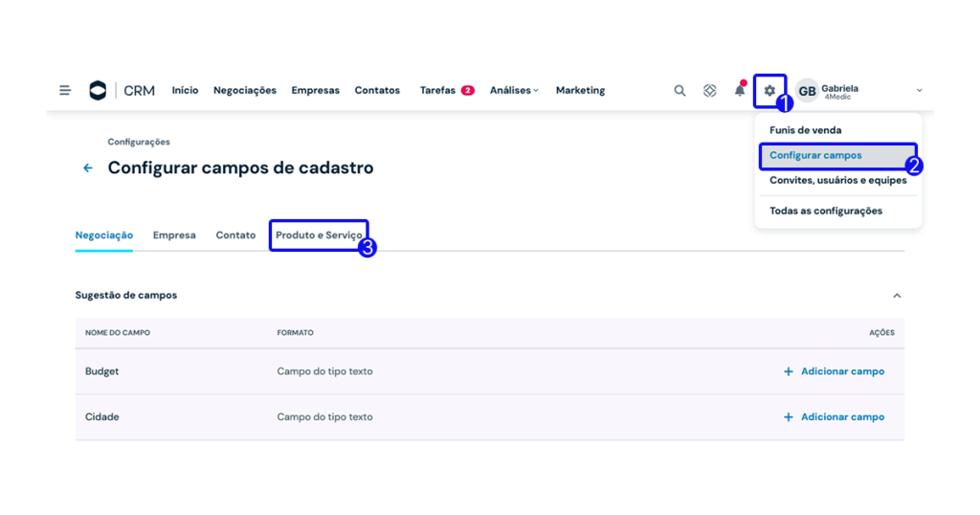Click the settings gear icon

click(x=769, y=91)
